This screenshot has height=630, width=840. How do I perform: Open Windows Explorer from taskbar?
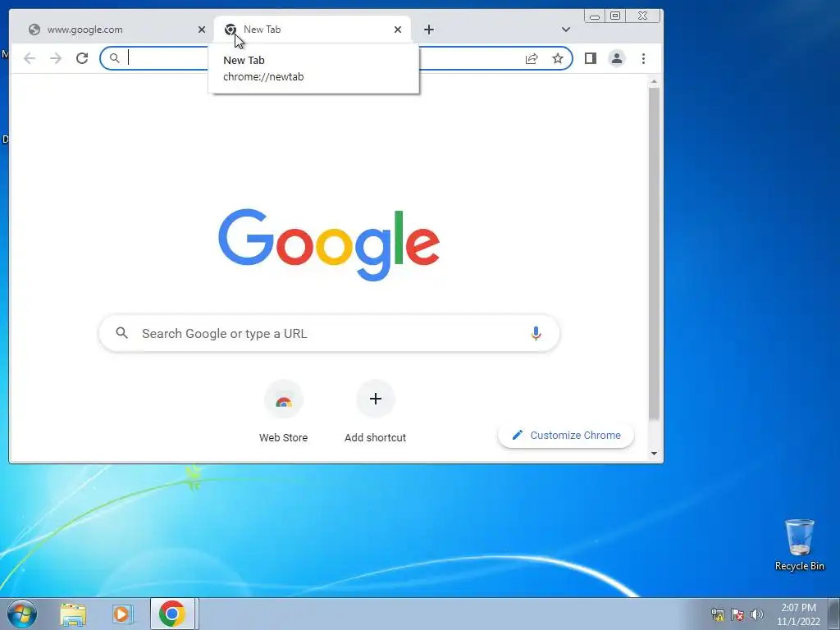point(73,614)
